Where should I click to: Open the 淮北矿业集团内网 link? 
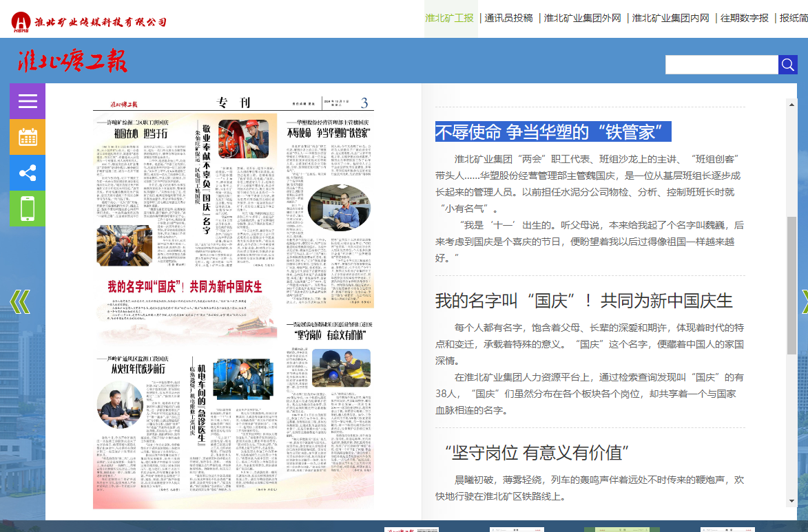(x=671, y=18)
